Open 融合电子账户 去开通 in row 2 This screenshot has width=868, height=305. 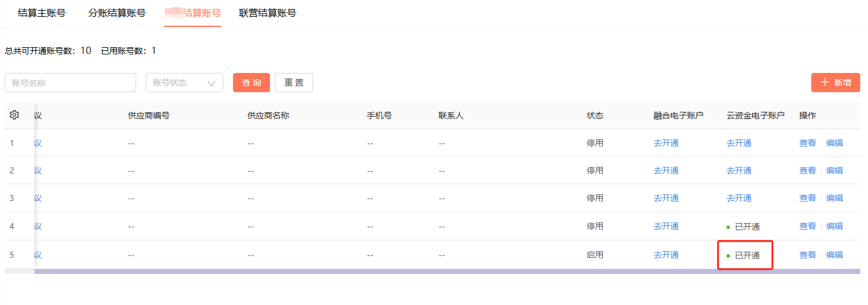click(666, 170)
